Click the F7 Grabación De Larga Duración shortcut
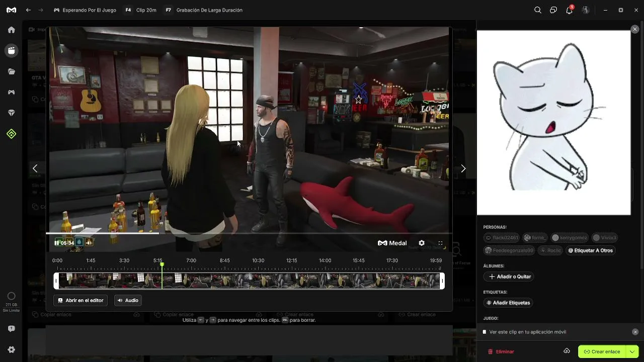 tap(204, 10)
